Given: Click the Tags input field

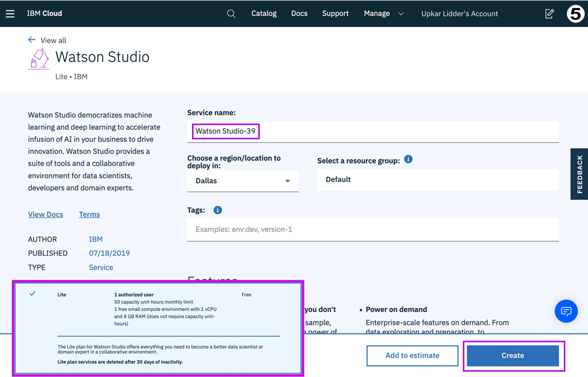Looking at the screenshot, I should [x=373, y=229].
